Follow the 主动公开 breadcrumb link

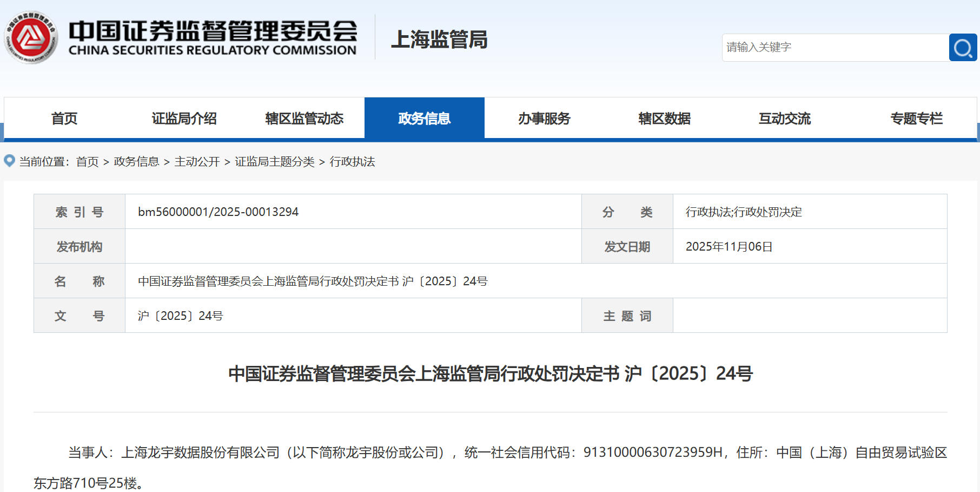point(197,162)
